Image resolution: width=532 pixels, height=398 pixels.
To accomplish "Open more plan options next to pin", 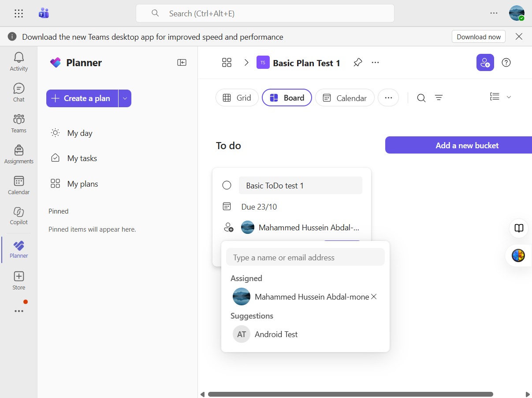I will point(375,63).
